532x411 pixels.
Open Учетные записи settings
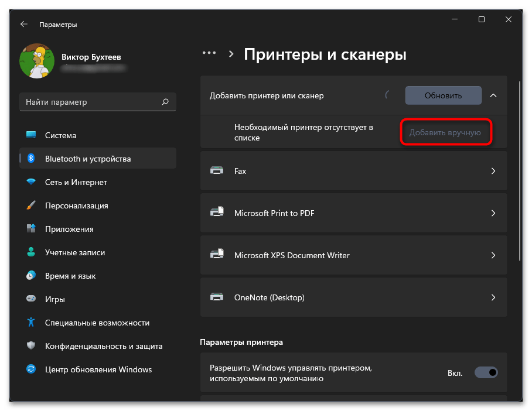point(98,252)
